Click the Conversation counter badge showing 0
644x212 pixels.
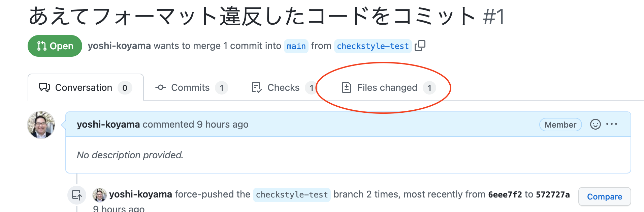point(124,88)
